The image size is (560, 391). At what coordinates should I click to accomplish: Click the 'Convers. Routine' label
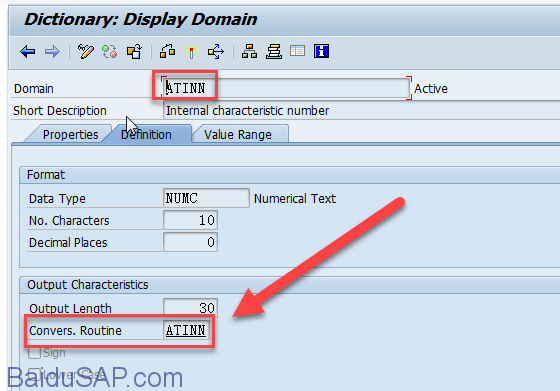75,331
